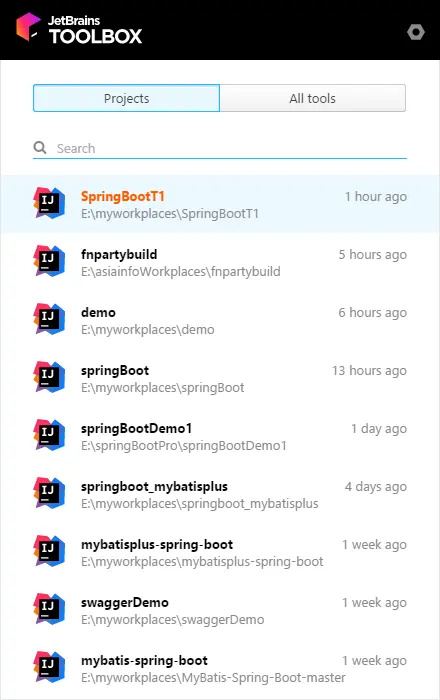Click the '1 day ago' timestamp
440x700 pixels.
click(379, 429)
